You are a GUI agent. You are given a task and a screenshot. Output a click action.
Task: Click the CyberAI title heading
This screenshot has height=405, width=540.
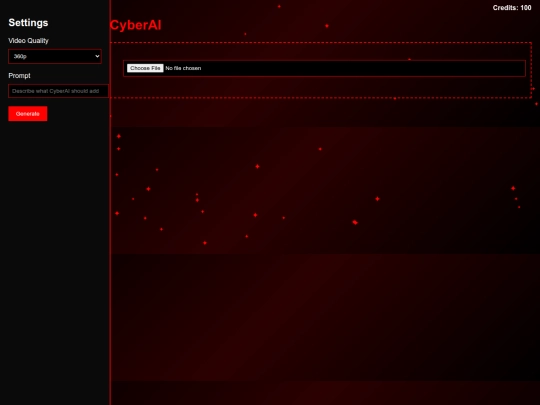[x=135, y=25]
